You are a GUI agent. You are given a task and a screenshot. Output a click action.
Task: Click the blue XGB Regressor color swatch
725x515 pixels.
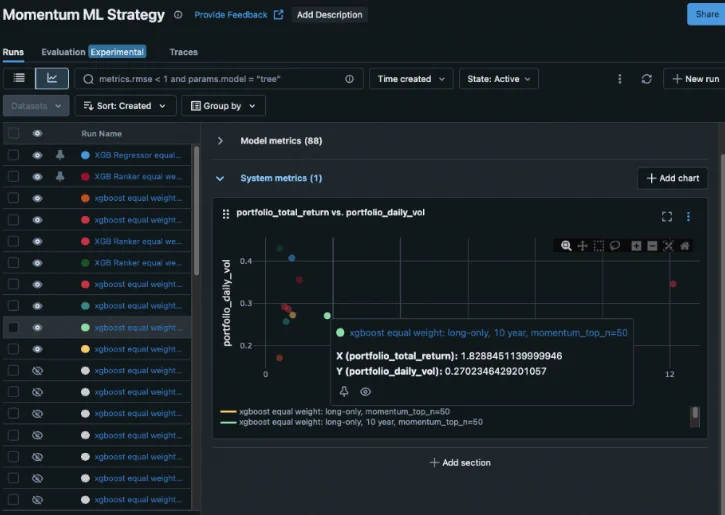point(85,155)
